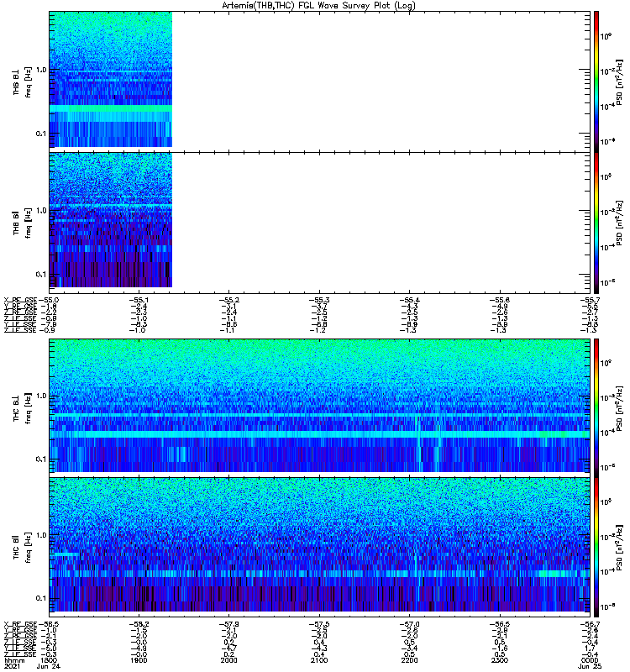Click the PSD color bar beside the THC B-perpendicular panel
Viewport: 630px width, 672px height.
click(596, 407)
